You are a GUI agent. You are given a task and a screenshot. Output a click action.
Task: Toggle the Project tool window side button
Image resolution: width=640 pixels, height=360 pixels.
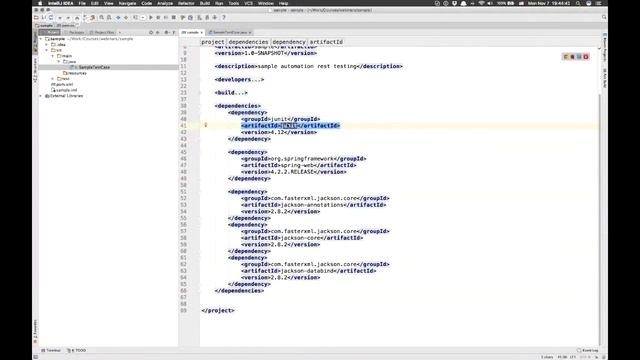[x=35, y=41]
